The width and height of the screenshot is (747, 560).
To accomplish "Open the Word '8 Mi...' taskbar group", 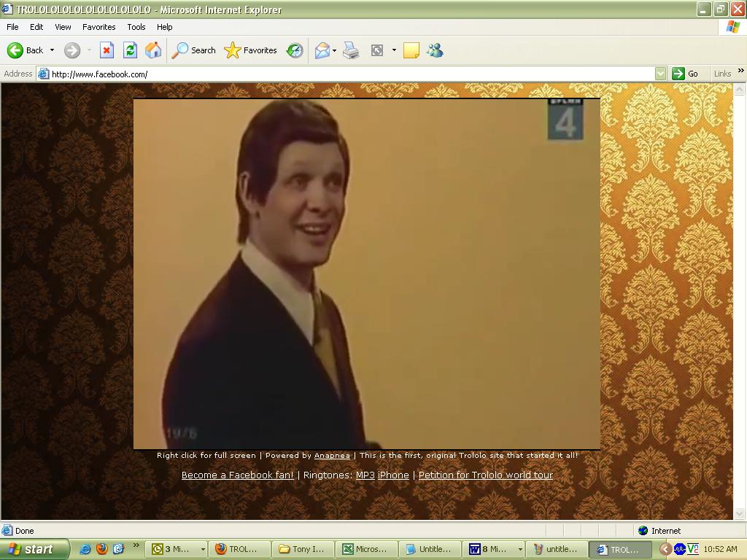I will pos(494,549).
